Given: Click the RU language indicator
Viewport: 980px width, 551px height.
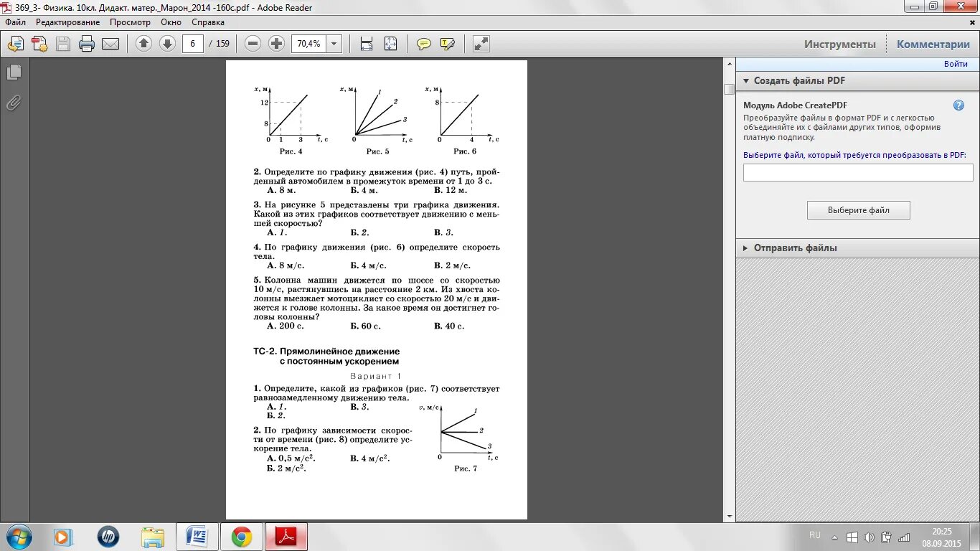Looking at the screenshot, I should pyautogui.click(x=814, y=535).
